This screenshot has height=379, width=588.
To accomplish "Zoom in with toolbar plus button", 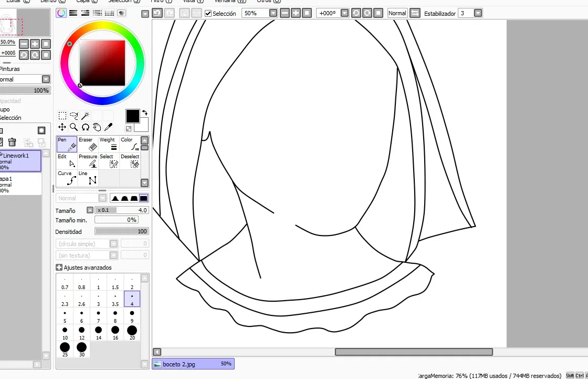I will click(296, 13).
